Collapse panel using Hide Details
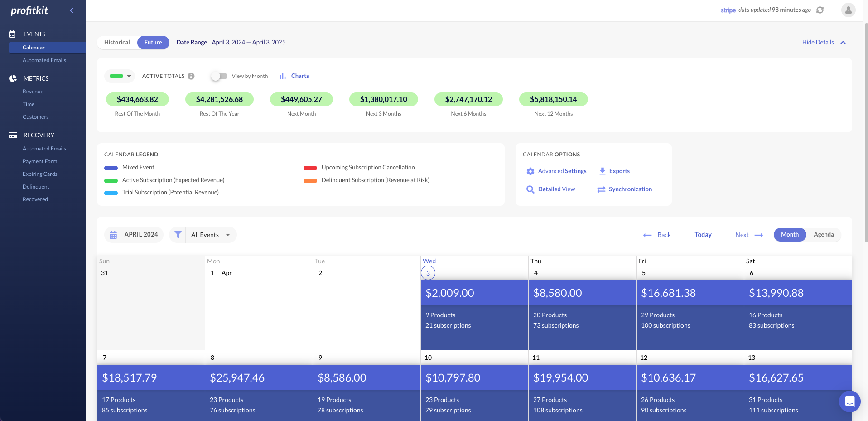The height and width of the screenshot is (421, 868). (x=824, y=43)
